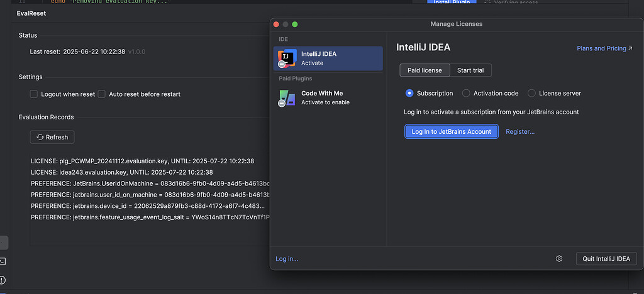This screenshot has height=294, width=644.
Task: Choose the Activation code radio option
Action: (466, 93)
